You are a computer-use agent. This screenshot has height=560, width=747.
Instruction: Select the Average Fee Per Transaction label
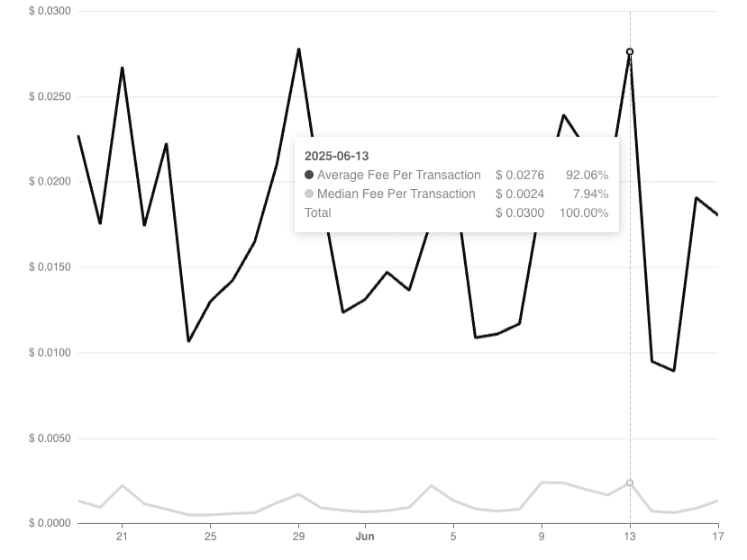(399, 175)
